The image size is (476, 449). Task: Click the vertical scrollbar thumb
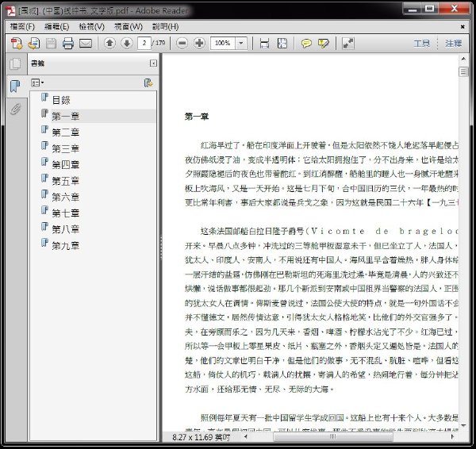tap(463, 72)
